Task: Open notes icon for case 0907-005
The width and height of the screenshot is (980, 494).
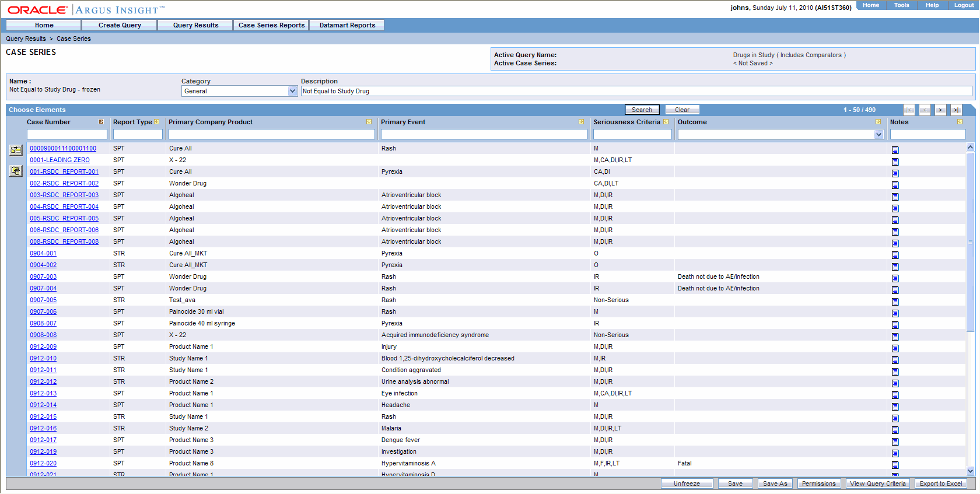Action: (895, 302)
